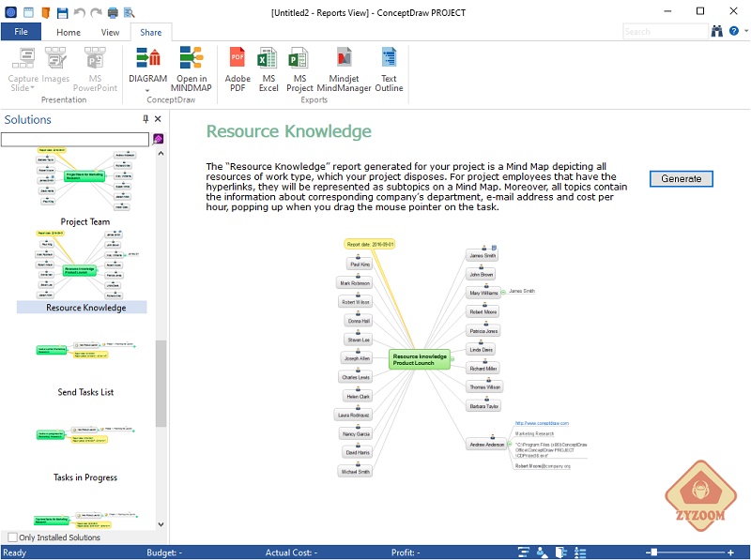Adjust the zoom slider in status bar
Viewport: 751px width, 560px height.
[x=654, y=552]
